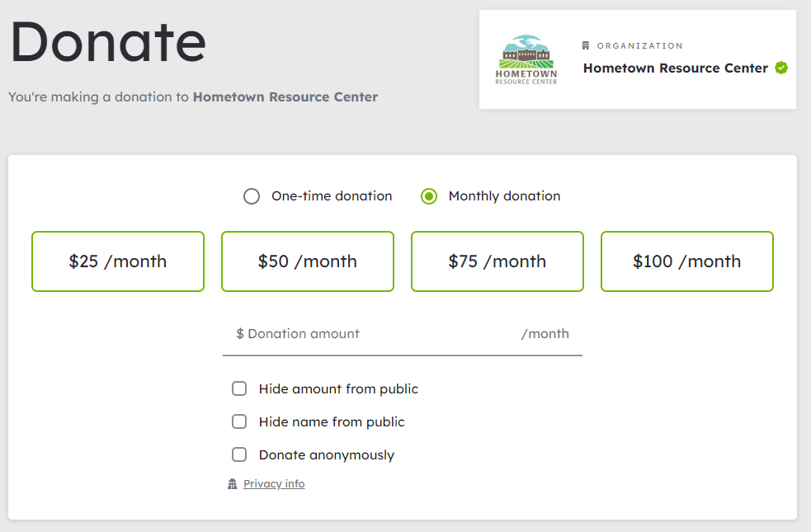The width and height of the screenshot is (811, 532).
Task: Click the green verified badge icon
Action: point(781,68)
